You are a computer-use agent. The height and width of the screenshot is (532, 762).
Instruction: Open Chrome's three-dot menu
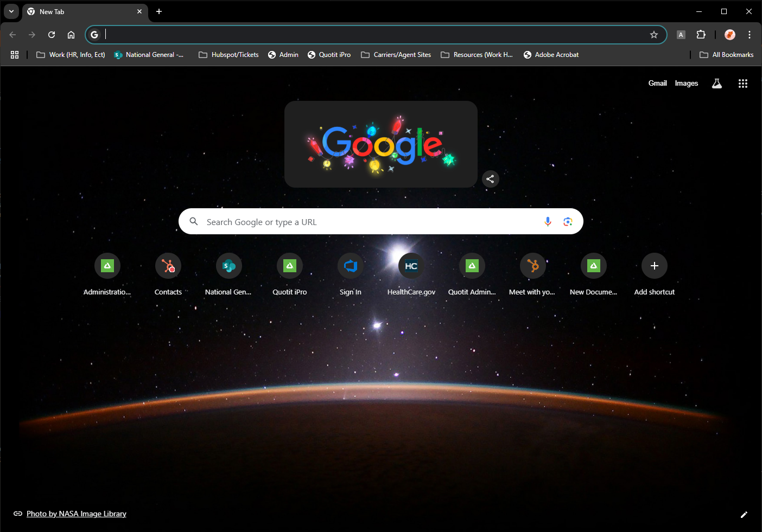click(x=749, y=35)
